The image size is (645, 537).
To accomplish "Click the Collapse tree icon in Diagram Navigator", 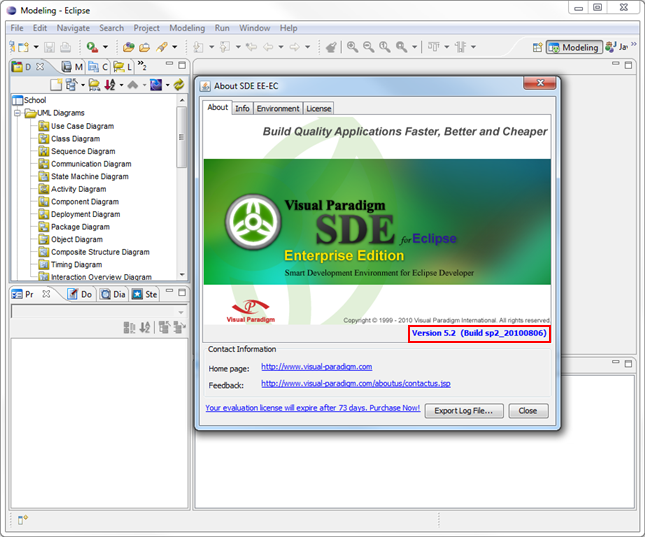I will point(72,85).
